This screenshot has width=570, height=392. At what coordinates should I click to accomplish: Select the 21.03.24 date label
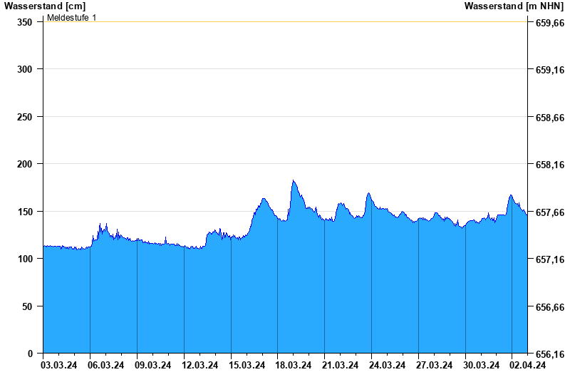tap(340, 366)
